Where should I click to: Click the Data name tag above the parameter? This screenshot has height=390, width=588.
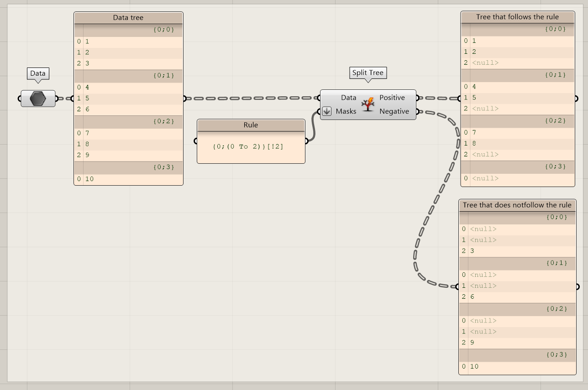[x=38, y=73]
